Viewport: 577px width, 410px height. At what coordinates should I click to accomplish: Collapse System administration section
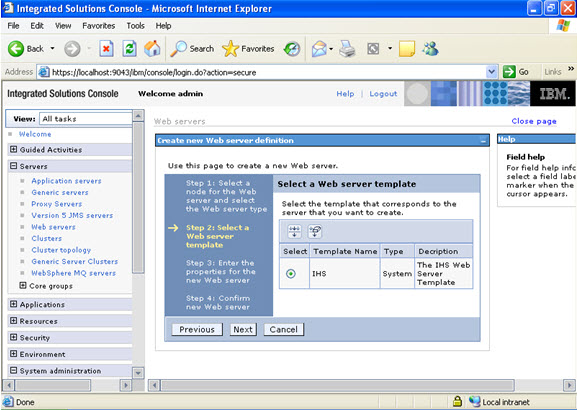14,370
